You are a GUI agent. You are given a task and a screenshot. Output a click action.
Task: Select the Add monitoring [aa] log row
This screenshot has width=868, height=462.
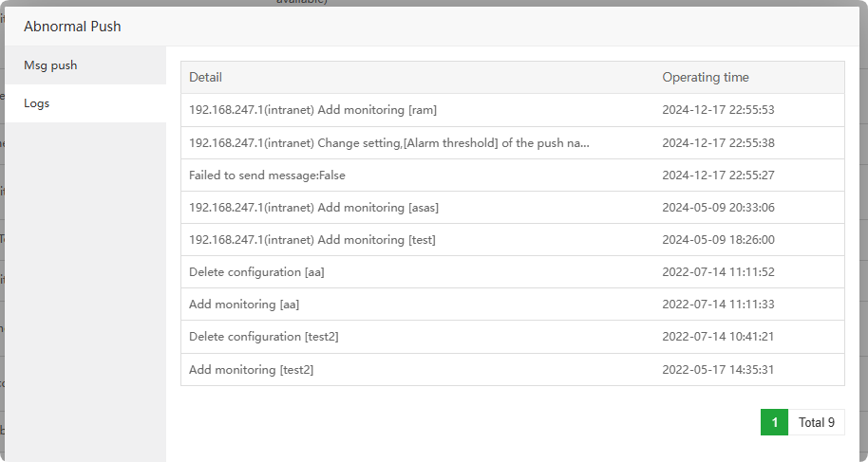pyautogui.click(x=244, y=305)
